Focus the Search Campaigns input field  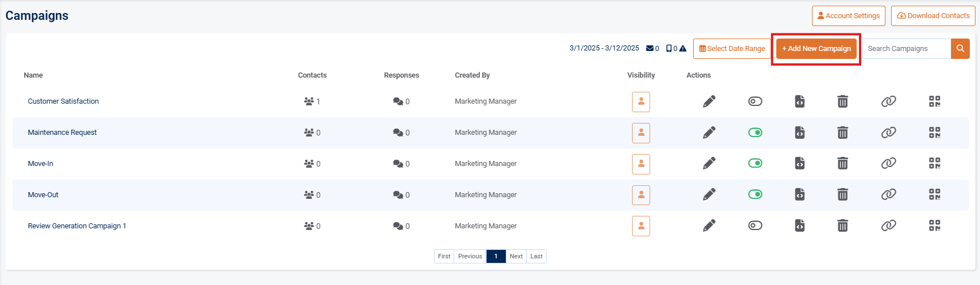(906, 49)
